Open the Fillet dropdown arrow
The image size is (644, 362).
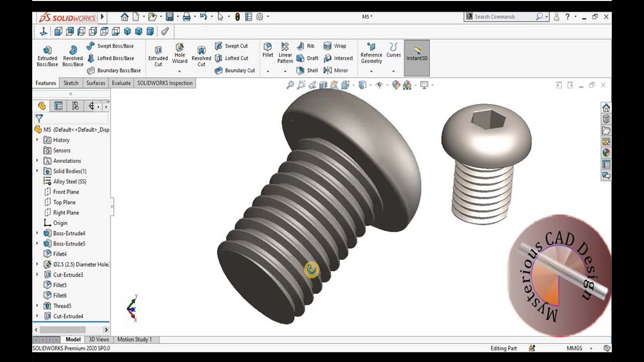point(268,71)
